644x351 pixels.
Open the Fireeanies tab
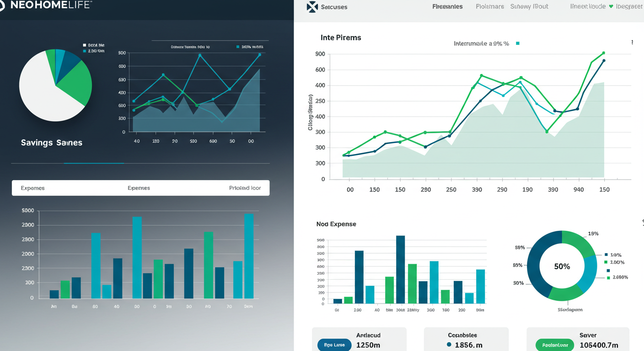tap(447, 7)
